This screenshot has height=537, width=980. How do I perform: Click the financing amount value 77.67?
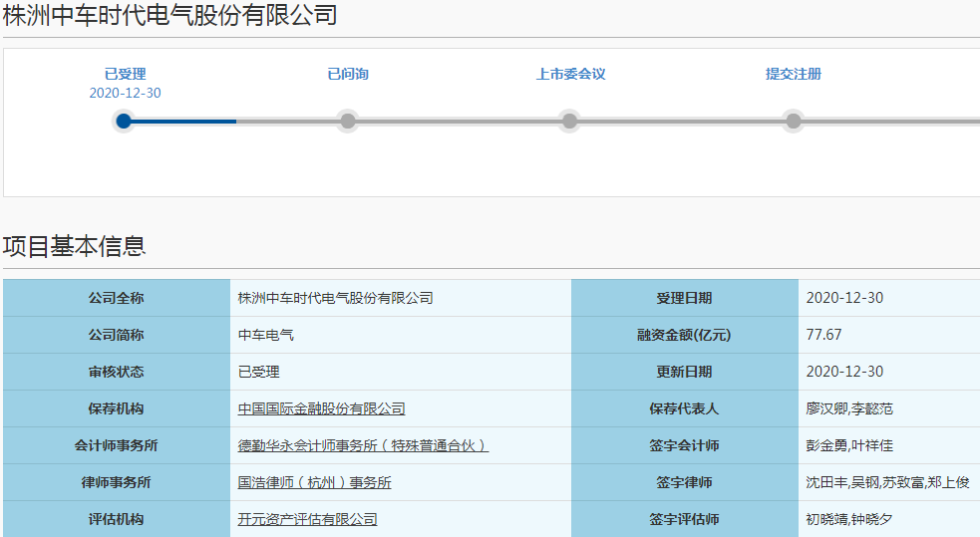[823, 335]
